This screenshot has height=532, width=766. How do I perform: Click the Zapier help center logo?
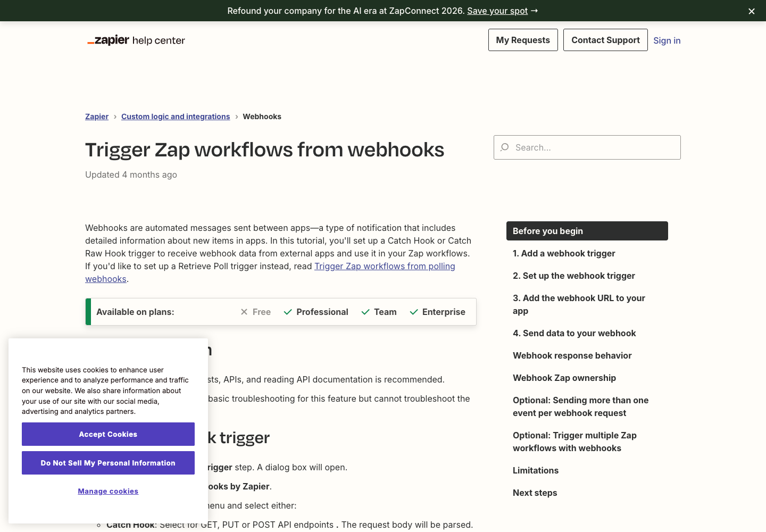coord(136,40)
